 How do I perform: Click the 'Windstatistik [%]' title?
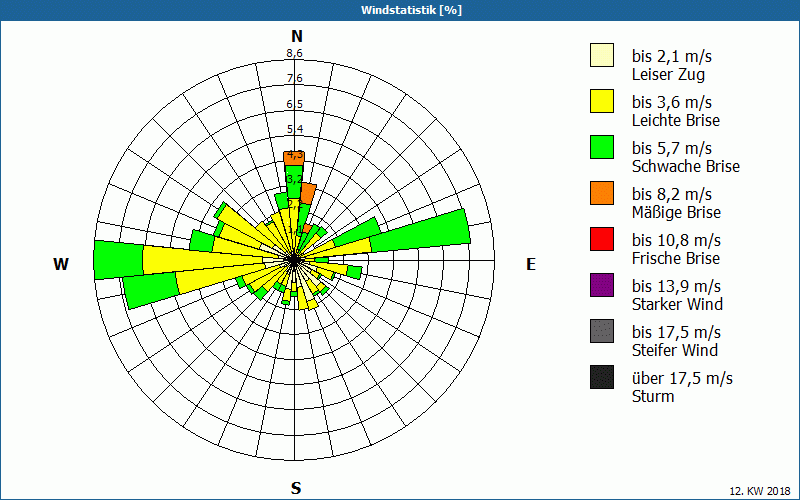click(x=411, y=10)
